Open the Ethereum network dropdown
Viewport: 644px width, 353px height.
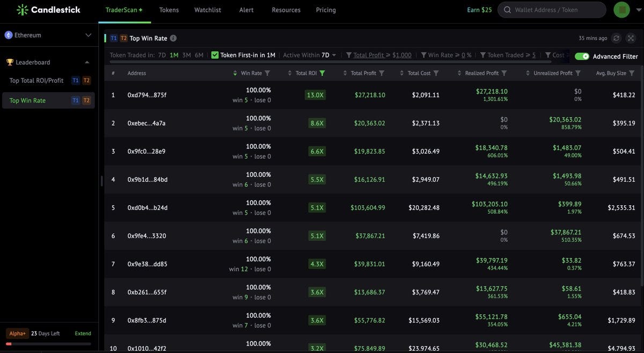(49, 35)
